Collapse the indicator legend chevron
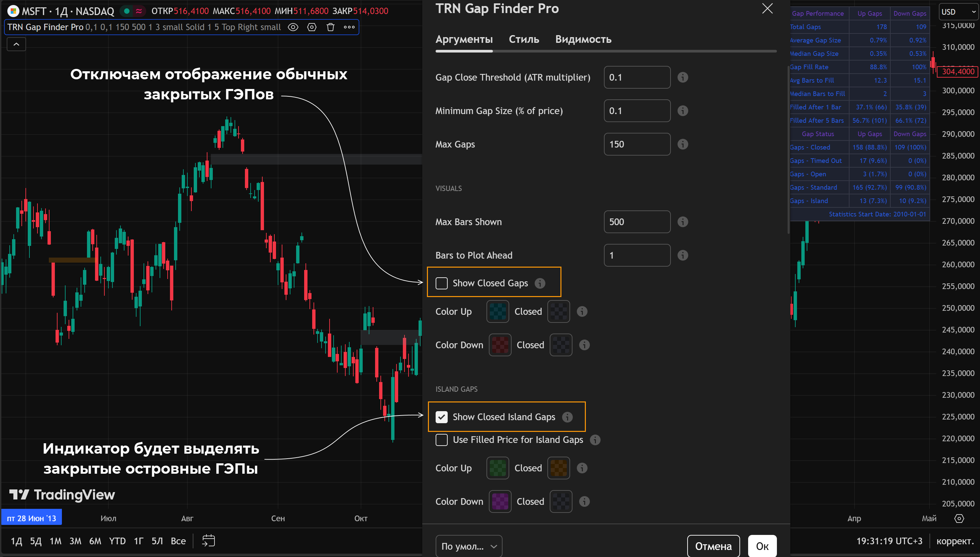 tap(16, 44)
